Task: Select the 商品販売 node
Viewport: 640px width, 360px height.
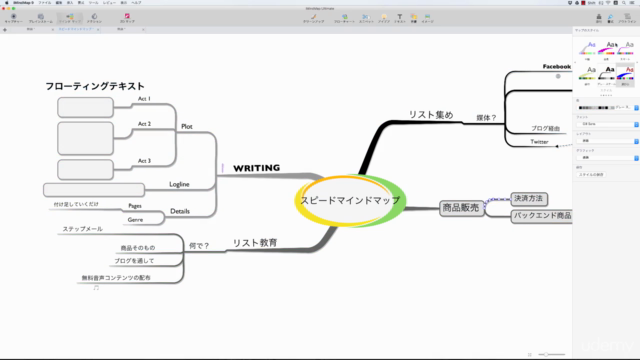Action: 461,208
